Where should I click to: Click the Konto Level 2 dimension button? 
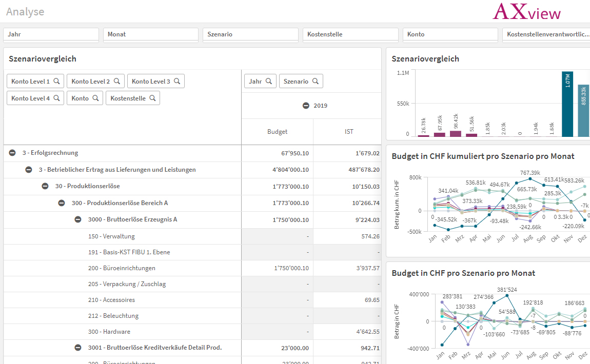pyautogui.click(x=95, y=81)
